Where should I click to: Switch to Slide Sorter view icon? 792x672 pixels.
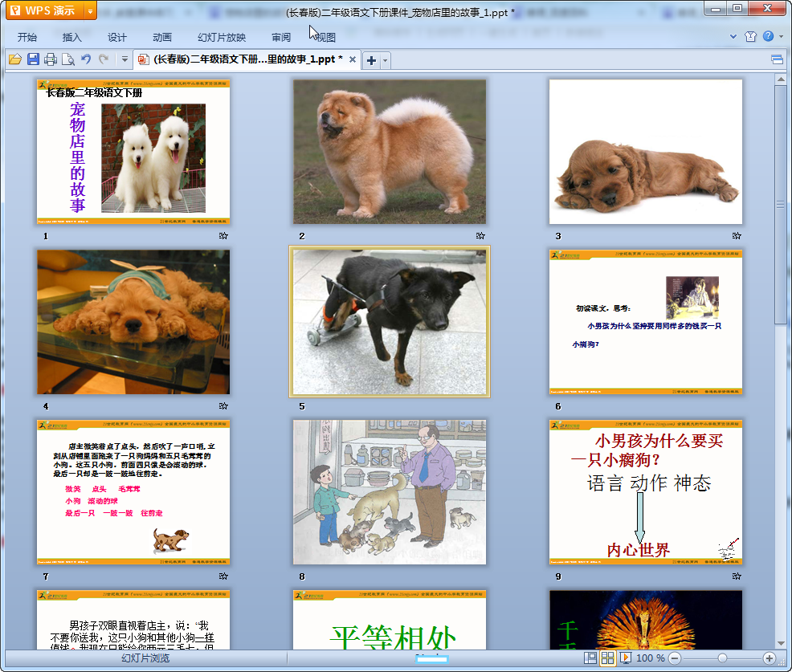click(607, 658)
